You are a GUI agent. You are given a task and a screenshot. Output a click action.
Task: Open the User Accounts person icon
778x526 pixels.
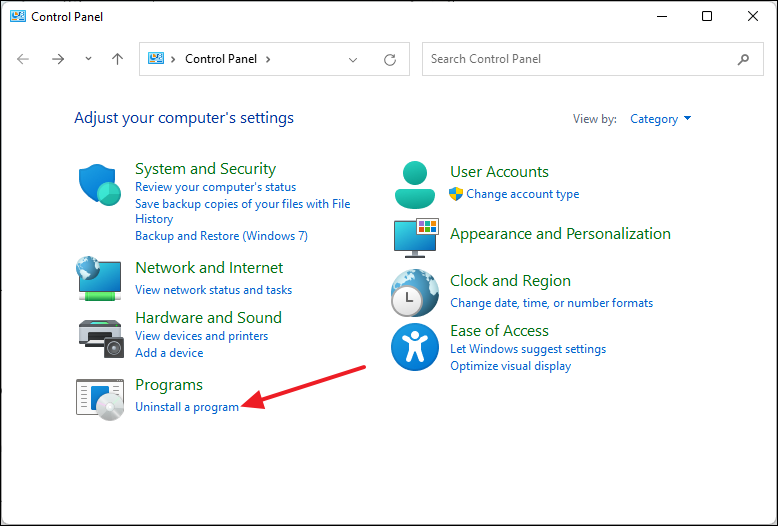pos(415,185)
